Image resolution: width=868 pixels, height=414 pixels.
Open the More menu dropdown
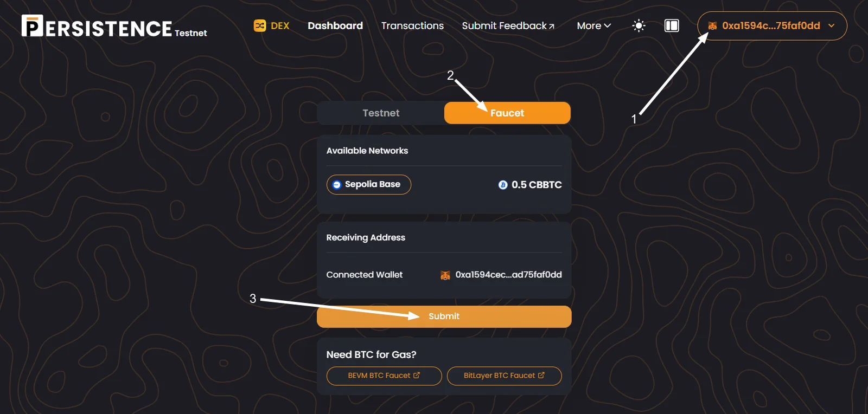pos(593,25)
